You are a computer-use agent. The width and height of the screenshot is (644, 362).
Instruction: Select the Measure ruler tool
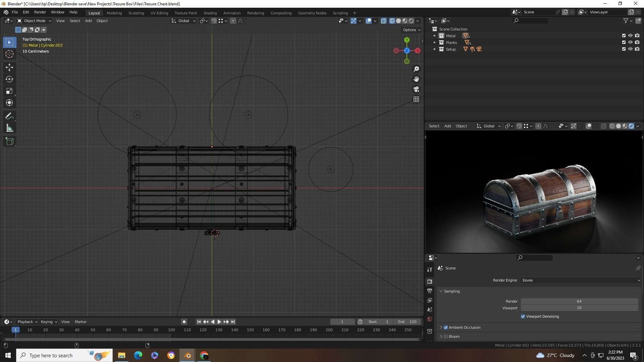(x=9, y=128)
